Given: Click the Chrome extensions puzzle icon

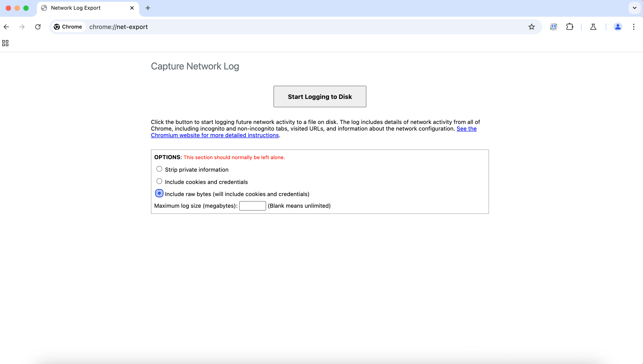Looking at the screenshot, I should point(570,27).
